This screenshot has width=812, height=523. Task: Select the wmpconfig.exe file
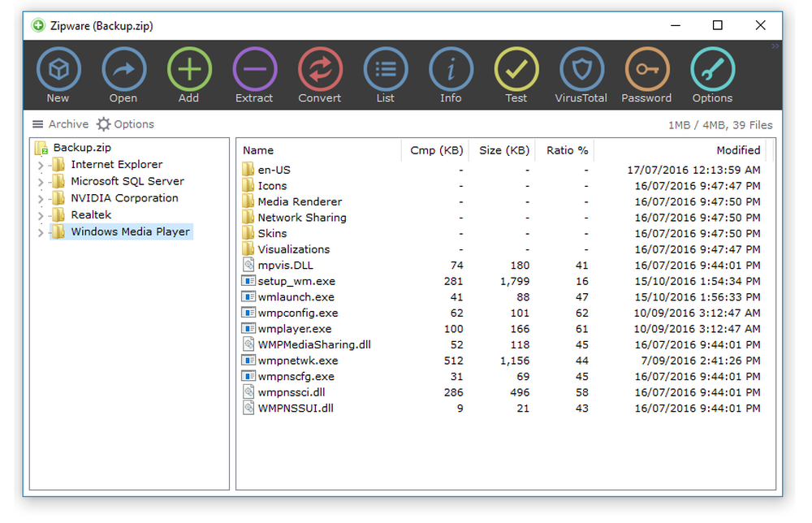[502, 313]
